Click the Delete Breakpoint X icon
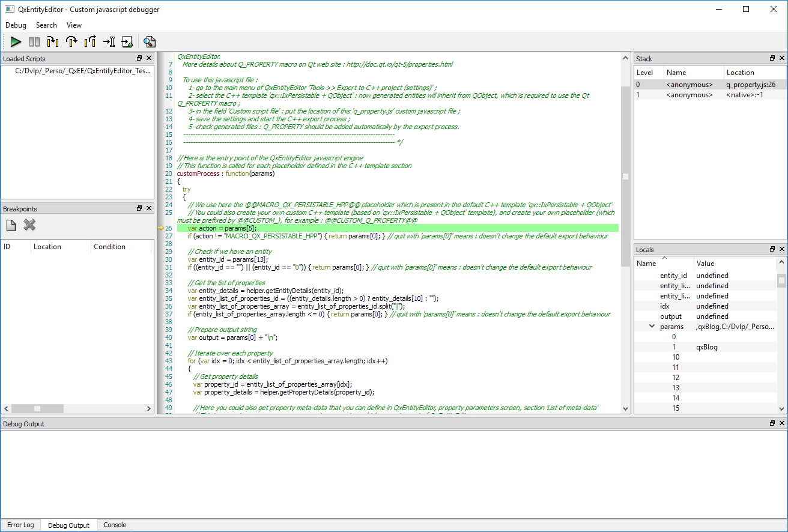788x532 pixels. [29, 225]
